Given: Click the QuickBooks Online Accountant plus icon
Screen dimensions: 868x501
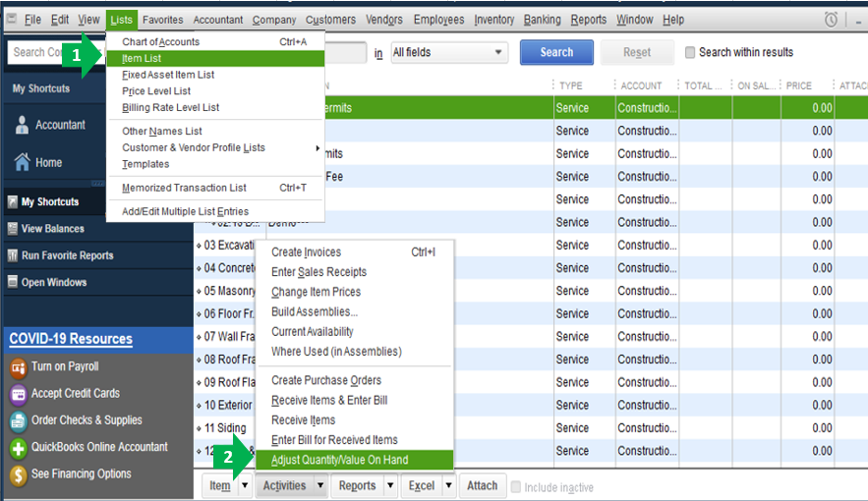Looking at the screenshot, I should [19, 447].
